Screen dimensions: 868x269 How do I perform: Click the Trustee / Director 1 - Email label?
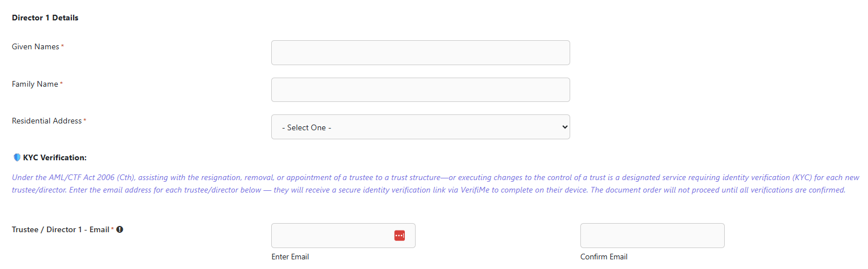point(61,230)
